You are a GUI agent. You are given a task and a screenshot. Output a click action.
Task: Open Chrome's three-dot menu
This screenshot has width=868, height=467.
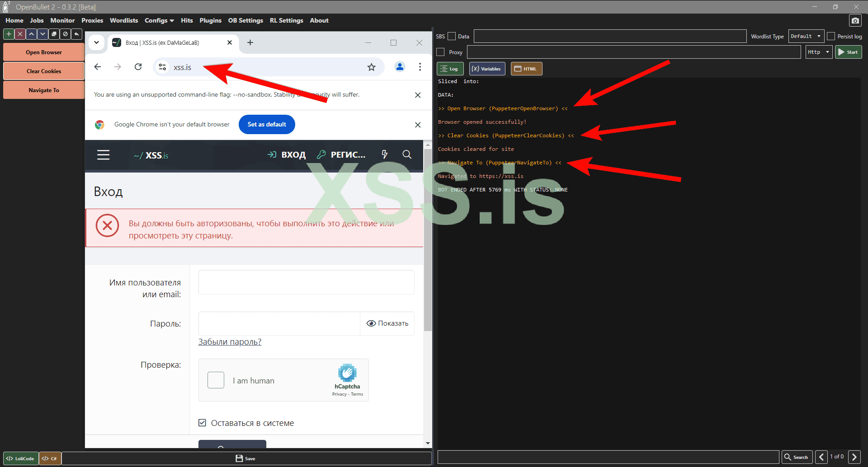click(420, 67)
